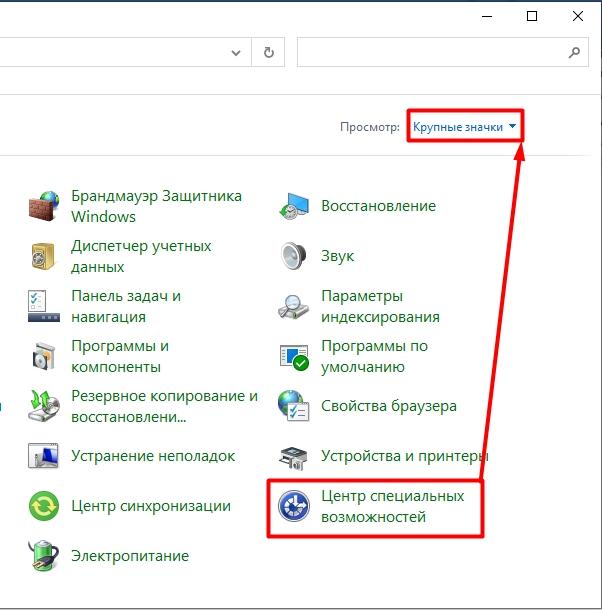Open Восстановление link

(379, 206)
